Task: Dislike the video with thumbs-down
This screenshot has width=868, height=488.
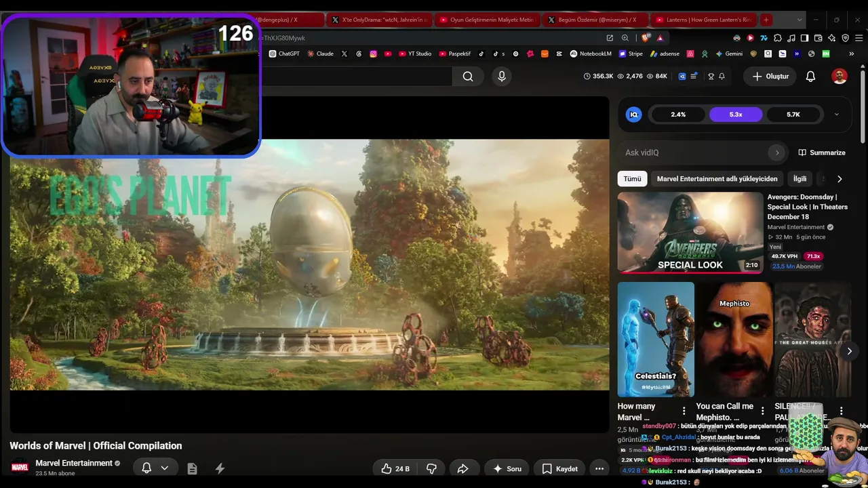Action: 431,468
